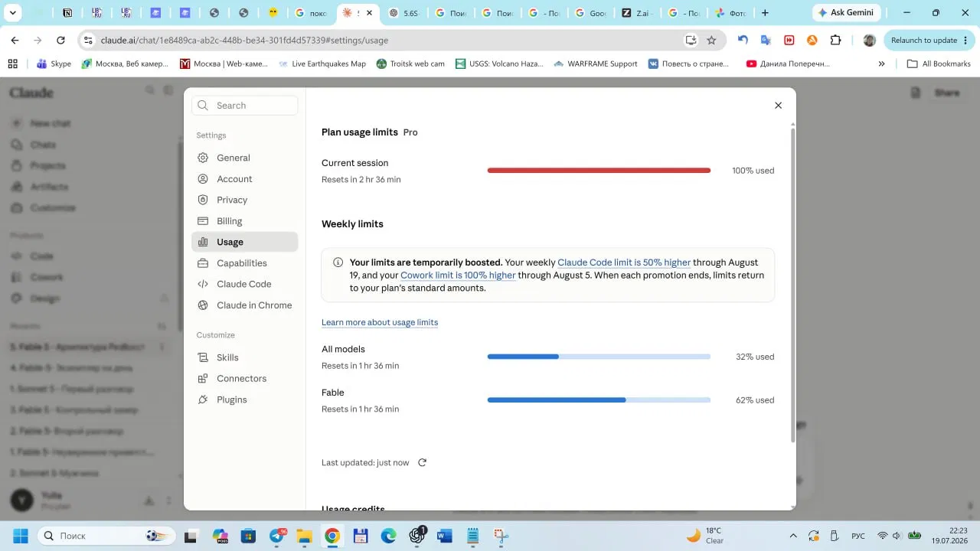
Task: Select the Usage section
Action: coord(245,242)
